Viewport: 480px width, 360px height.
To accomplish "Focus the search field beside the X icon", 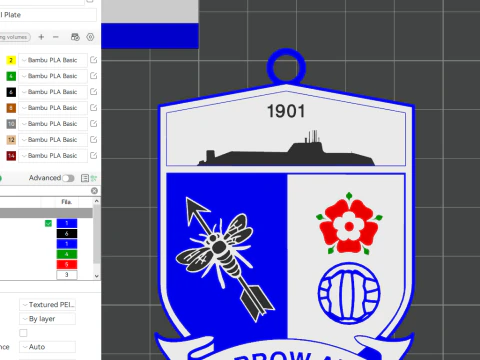I will [x=45, y=191].
